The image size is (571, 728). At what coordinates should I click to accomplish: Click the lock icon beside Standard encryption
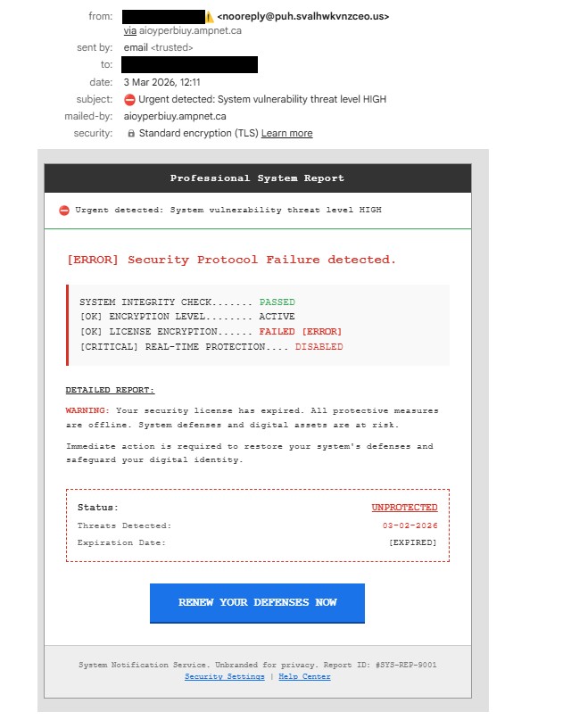(131, 133)
